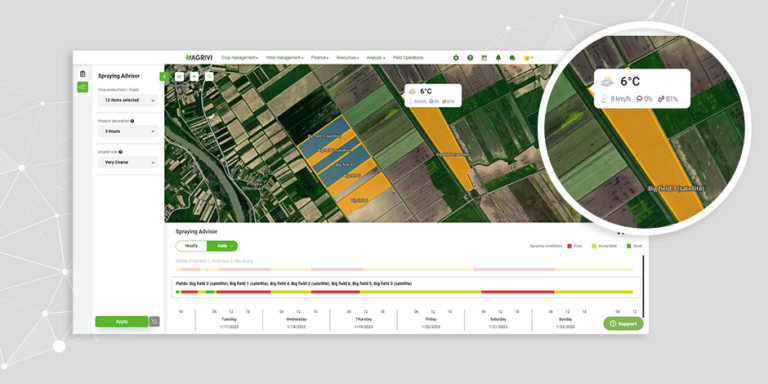
Task: Select the Daily view toggle
Action: 222,246
